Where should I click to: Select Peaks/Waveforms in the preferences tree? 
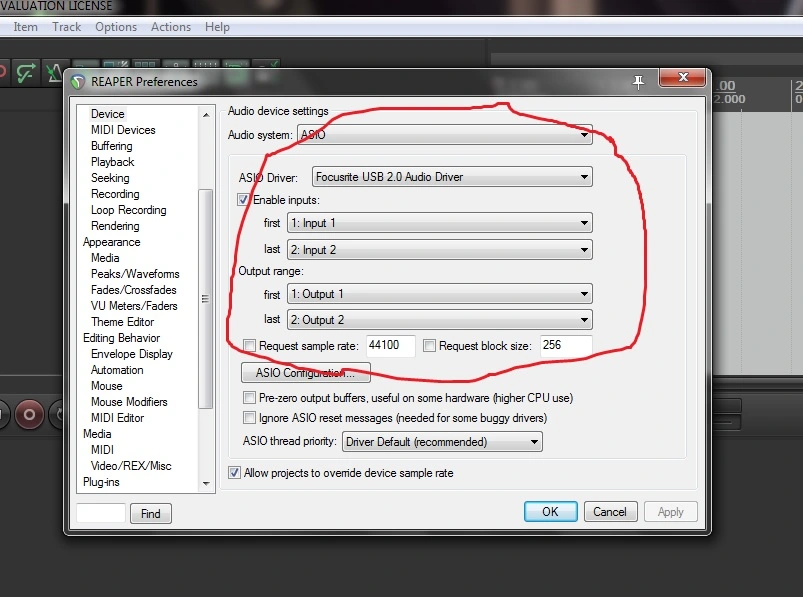[x=135, y=274]
